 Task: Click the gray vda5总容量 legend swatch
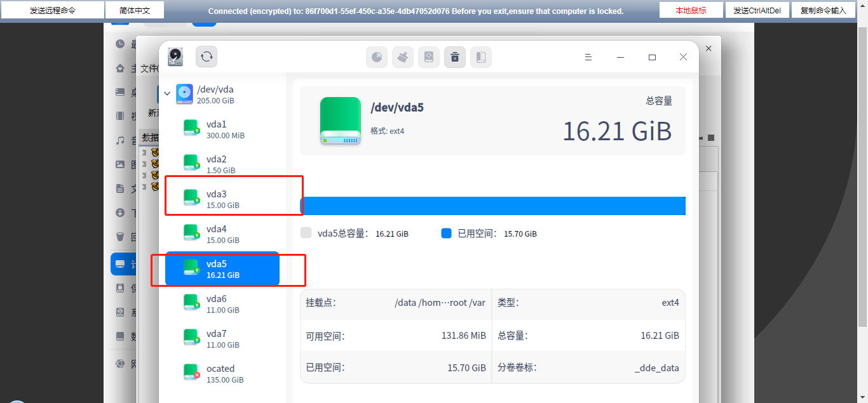click(306, 233)
